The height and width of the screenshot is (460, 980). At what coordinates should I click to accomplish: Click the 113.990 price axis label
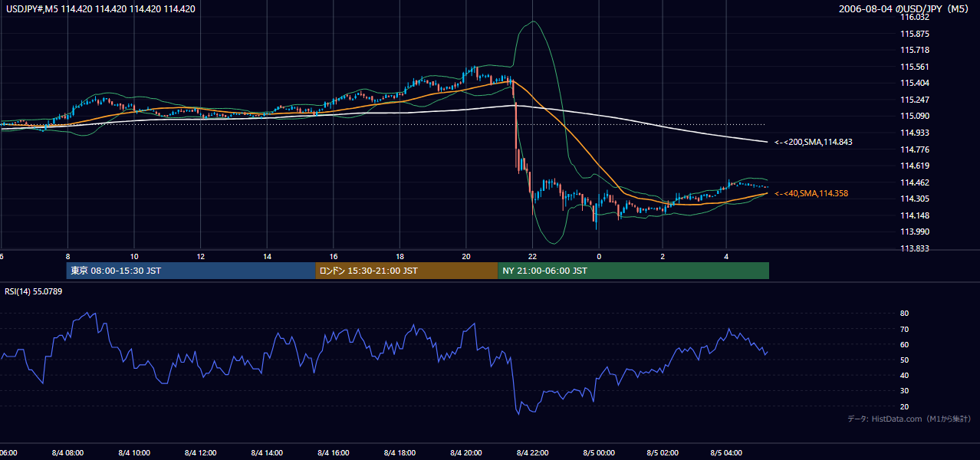coord(916,232)
